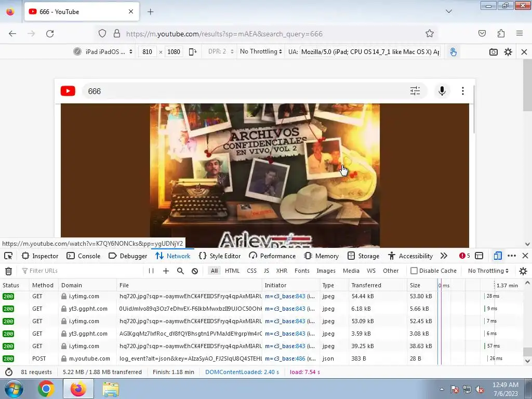532x399 pixels.
Task: Enable the Disable Cache checkbox
Action: click(x=414, y=271)
